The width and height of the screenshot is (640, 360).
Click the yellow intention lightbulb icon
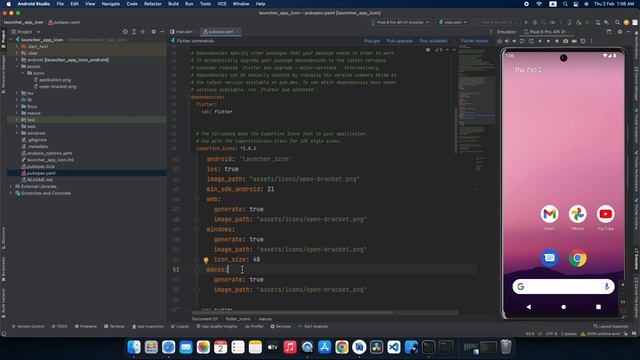tap(206, 260)
